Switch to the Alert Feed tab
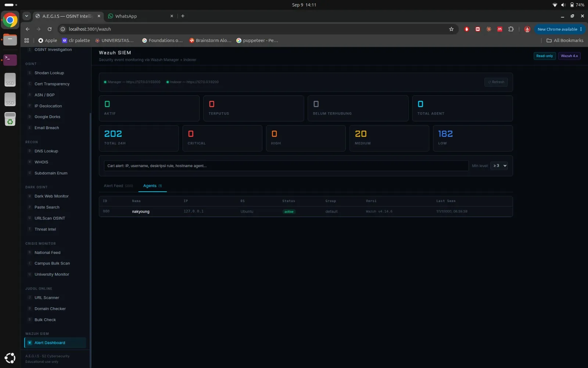588x368 pixels. pos(118,186)
